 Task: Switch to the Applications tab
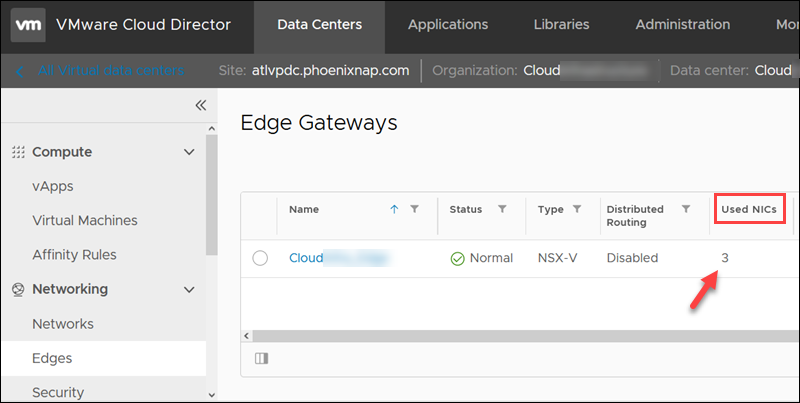(448, 24)
